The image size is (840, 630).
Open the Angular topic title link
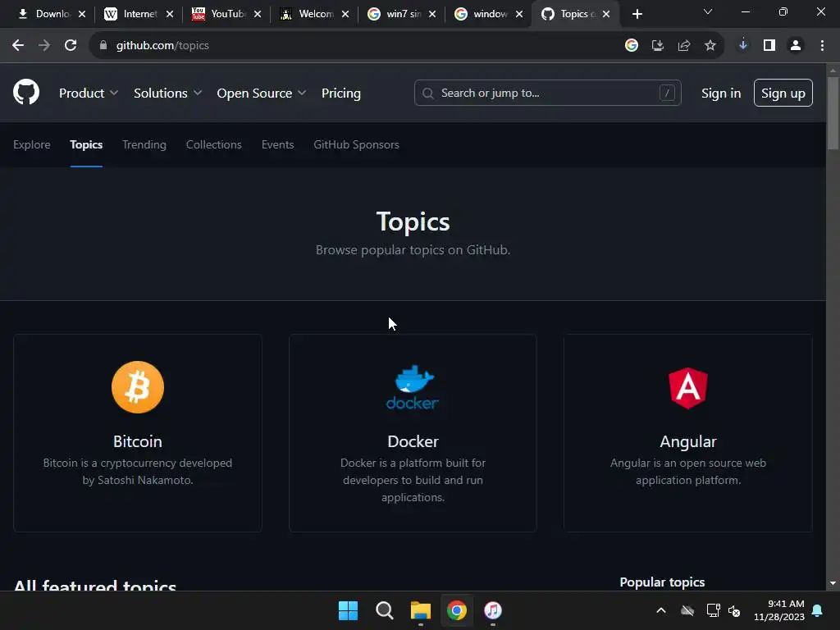pos(688,441)
